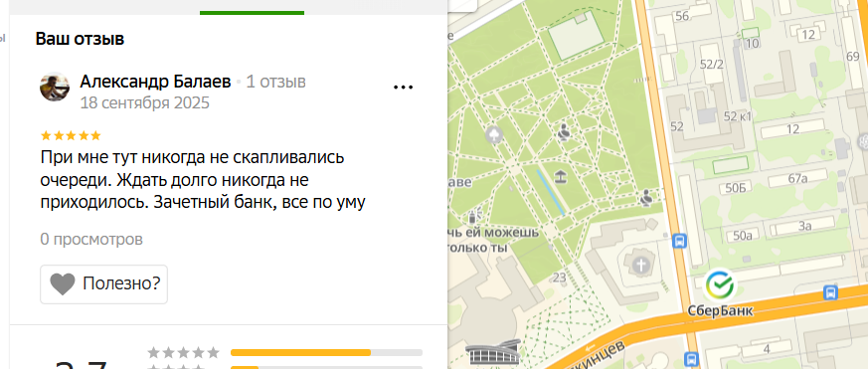
Task: Select the bus stop icon at bottom of map
Action: 691,360
